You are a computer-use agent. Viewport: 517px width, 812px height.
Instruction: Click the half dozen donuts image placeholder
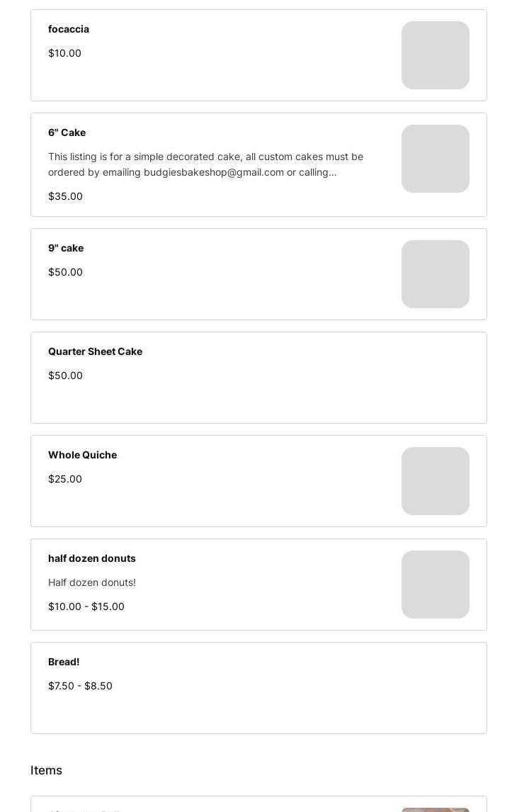pyautogui.click(x=435, y=585)
